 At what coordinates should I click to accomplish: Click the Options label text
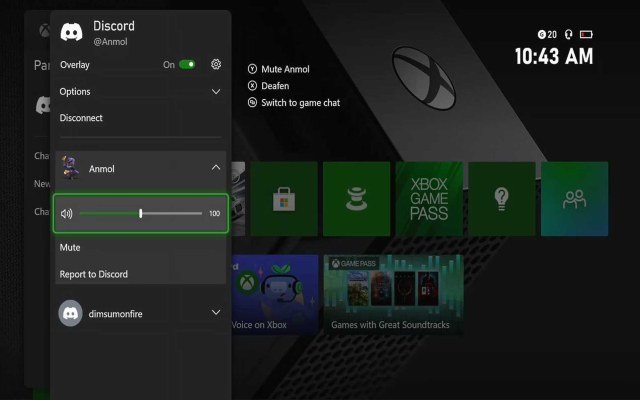click(75, 92)
